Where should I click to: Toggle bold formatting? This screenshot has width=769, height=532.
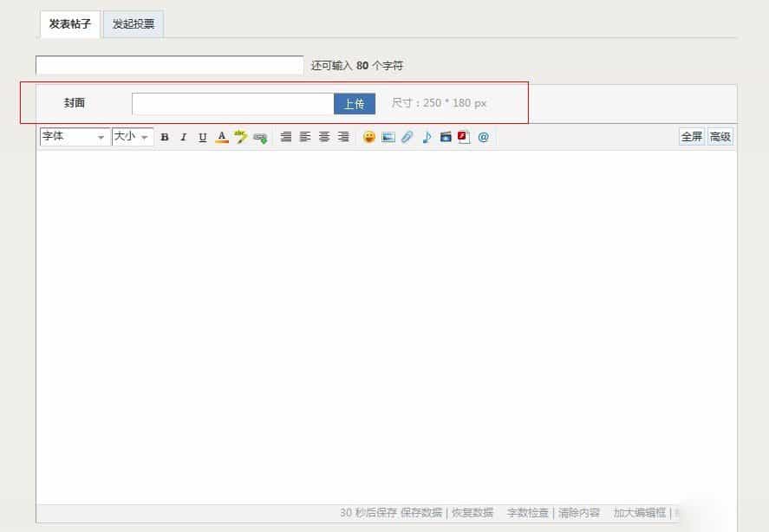(x=164, y=136)
